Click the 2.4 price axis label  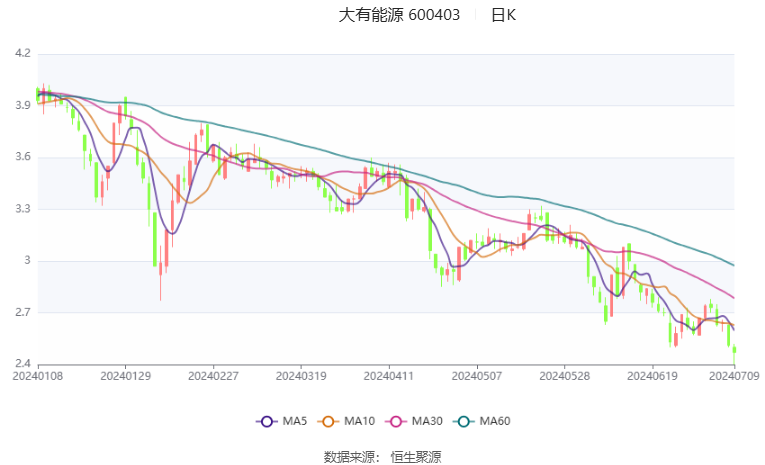tap(22, 364)
